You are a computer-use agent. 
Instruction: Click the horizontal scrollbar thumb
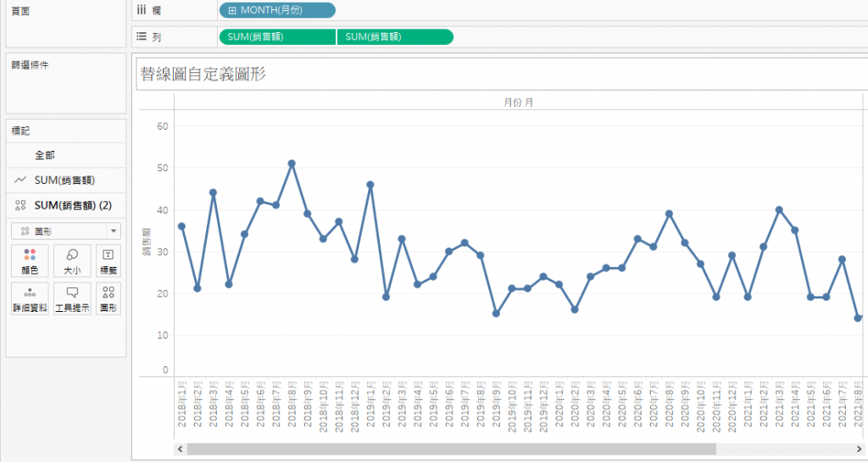(451, 448)
